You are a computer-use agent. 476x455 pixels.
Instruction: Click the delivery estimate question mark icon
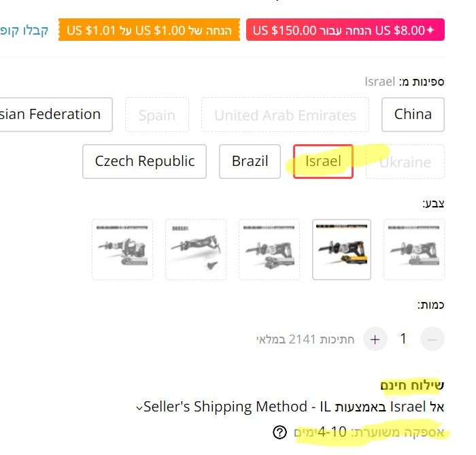point(279,432)
